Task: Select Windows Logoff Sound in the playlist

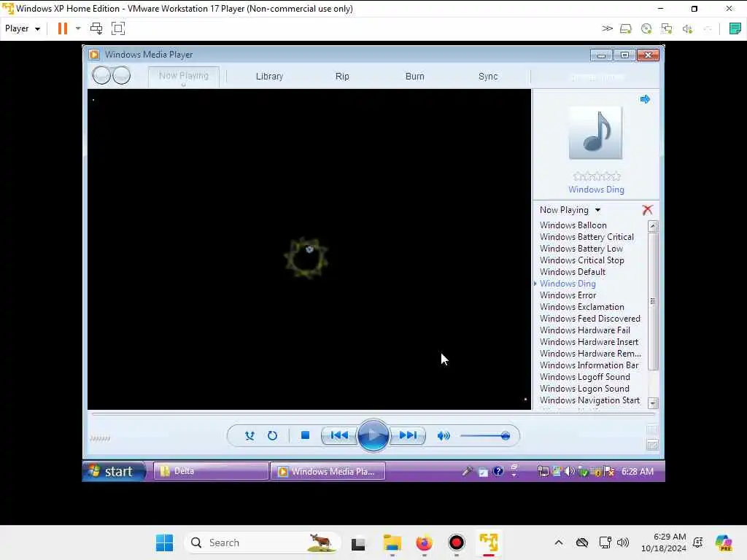Action: pos(584,377)
